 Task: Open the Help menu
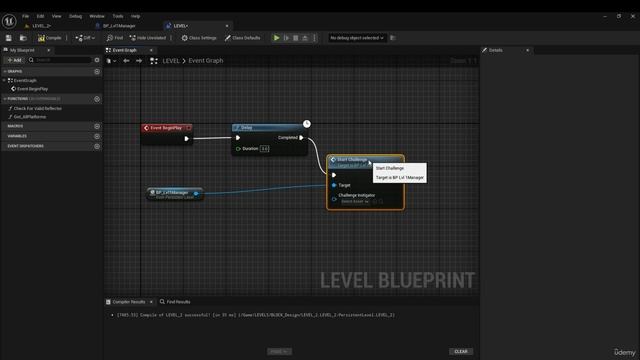[x=136, y=16]
